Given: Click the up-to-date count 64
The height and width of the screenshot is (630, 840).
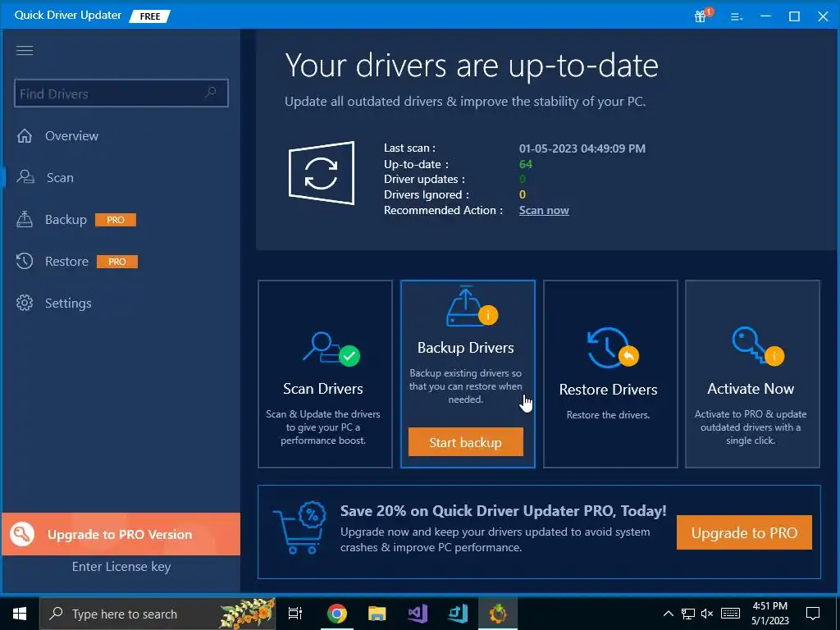Looking at the screenshot, I should tap(526, 164).
